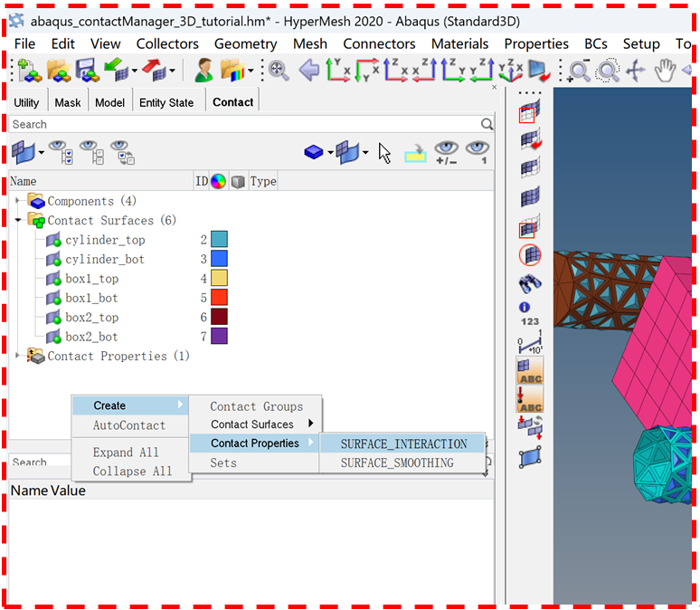Click the zoom-in magnifier icon
This screenshot has width=700, height=610.
[578, 71]
